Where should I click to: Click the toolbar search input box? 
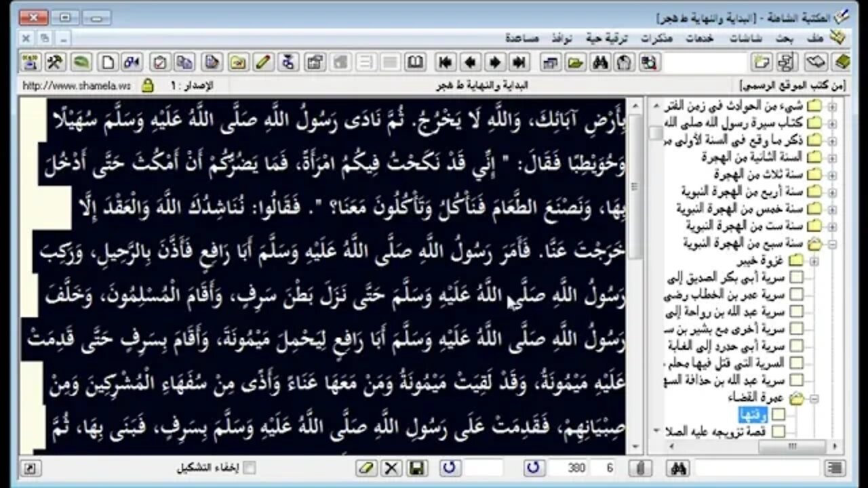pos(705,63)
